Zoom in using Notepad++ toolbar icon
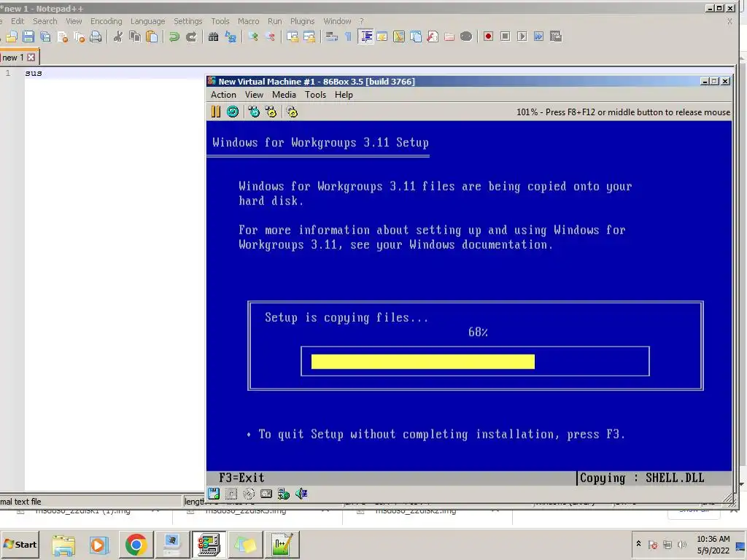747x560 pixels. pyautogui.click(x=253, y=36)
